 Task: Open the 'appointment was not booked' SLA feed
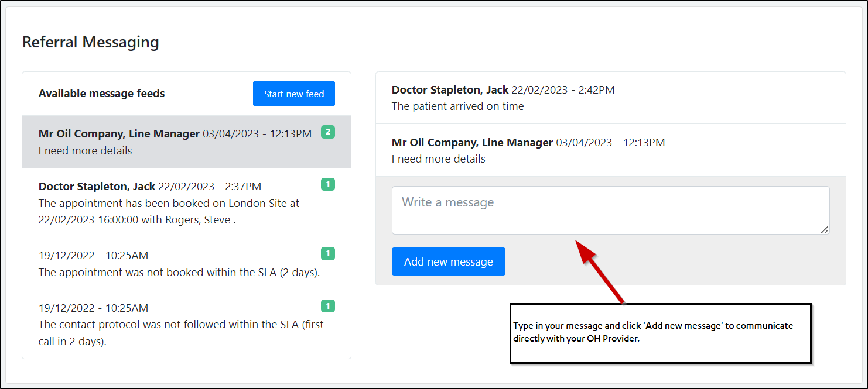(176, 264)
